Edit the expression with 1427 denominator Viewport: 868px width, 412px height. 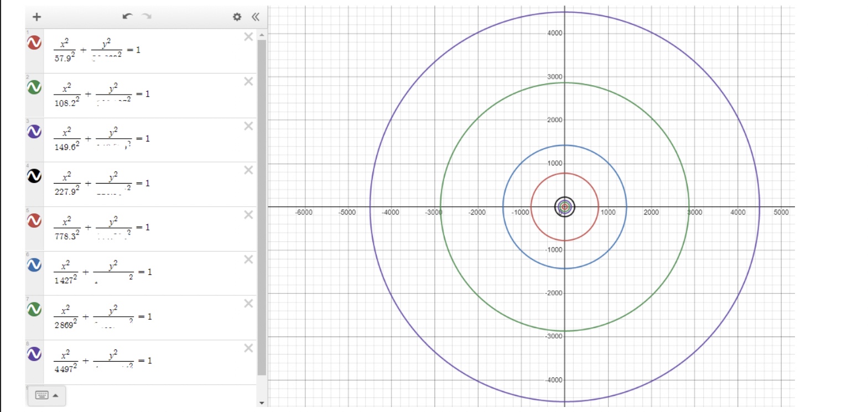[x=150, y=273]
